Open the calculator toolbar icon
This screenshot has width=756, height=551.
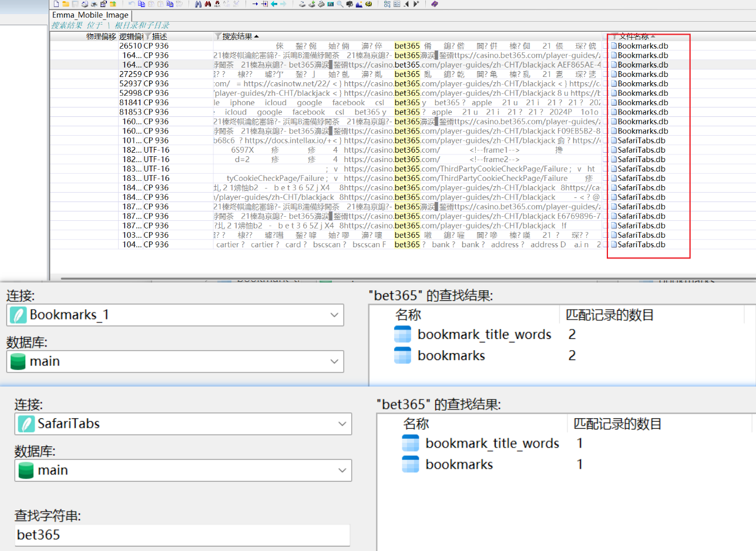(331, 5)
